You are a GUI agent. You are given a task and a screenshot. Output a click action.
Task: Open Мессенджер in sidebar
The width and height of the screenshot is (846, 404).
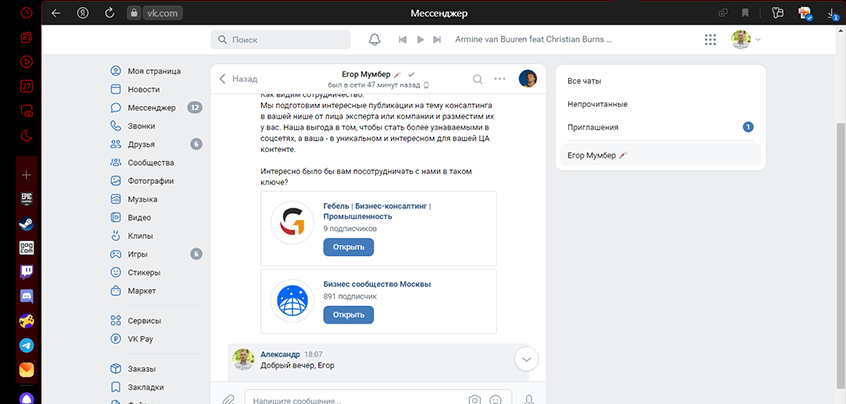point(154,108)
